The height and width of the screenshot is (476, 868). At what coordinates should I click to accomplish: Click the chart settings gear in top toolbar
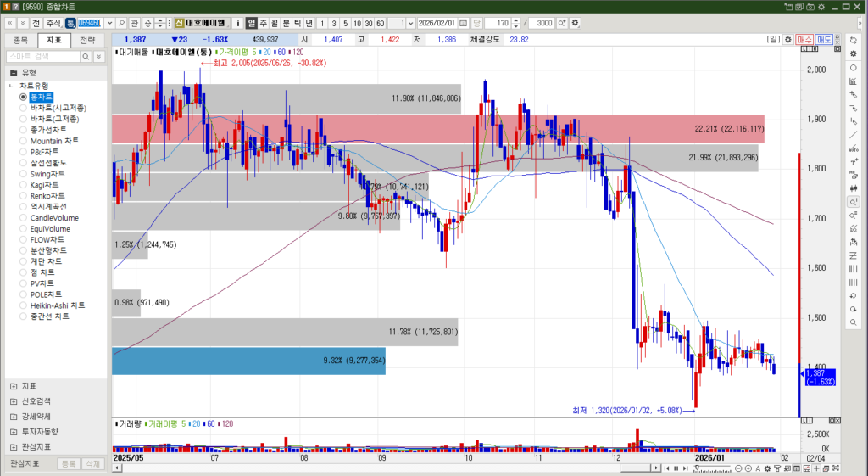point(576,22)
